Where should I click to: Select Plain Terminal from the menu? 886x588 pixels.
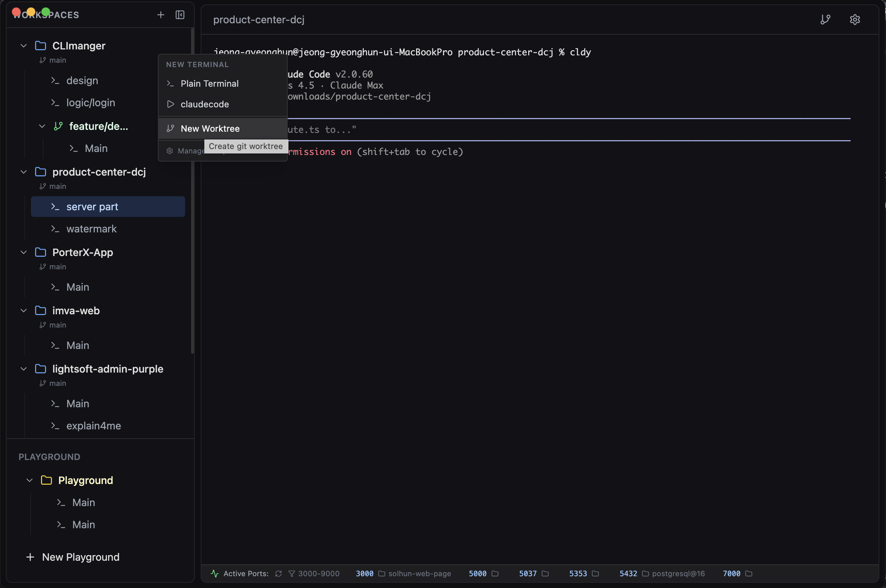pos(209,84)
